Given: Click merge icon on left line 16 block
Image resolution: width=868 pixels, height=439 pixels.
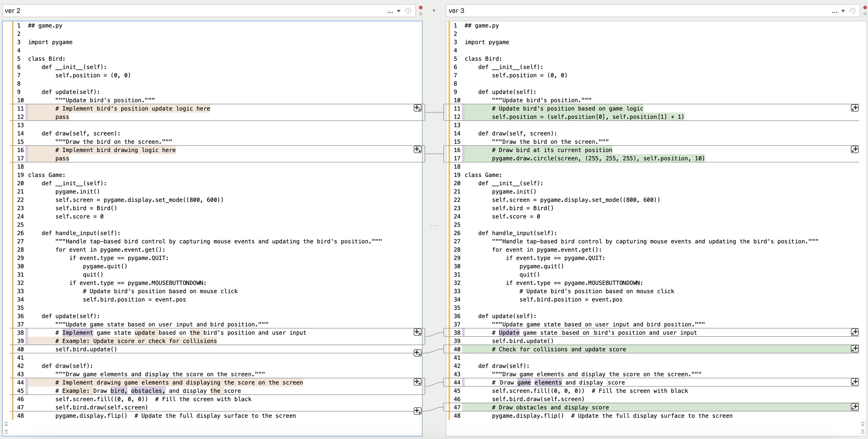Looking at the screenshot, I should tap(417, 149).
